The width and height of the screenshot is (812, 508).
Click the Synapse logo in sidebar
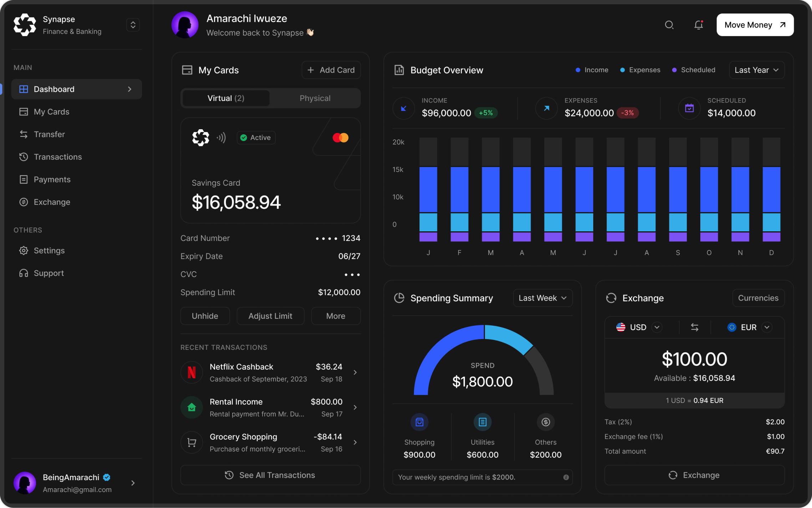point(25,25)
